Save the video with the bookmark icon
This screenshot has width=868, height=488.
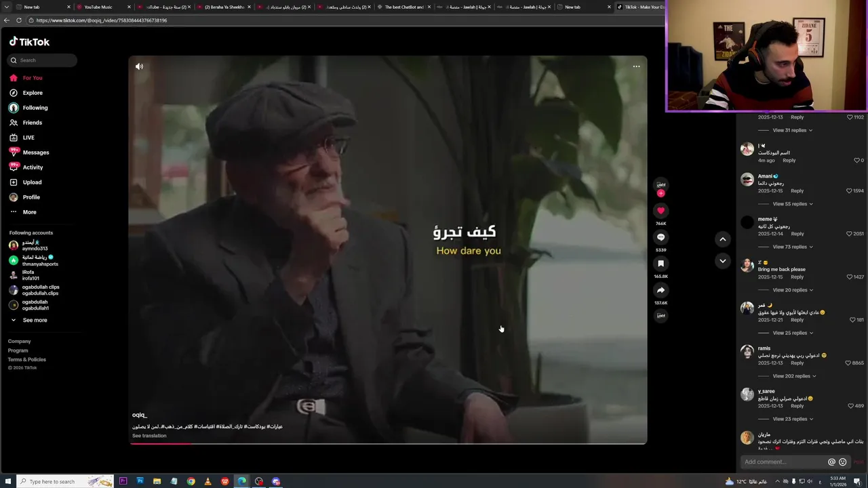(x=660, y=264)
